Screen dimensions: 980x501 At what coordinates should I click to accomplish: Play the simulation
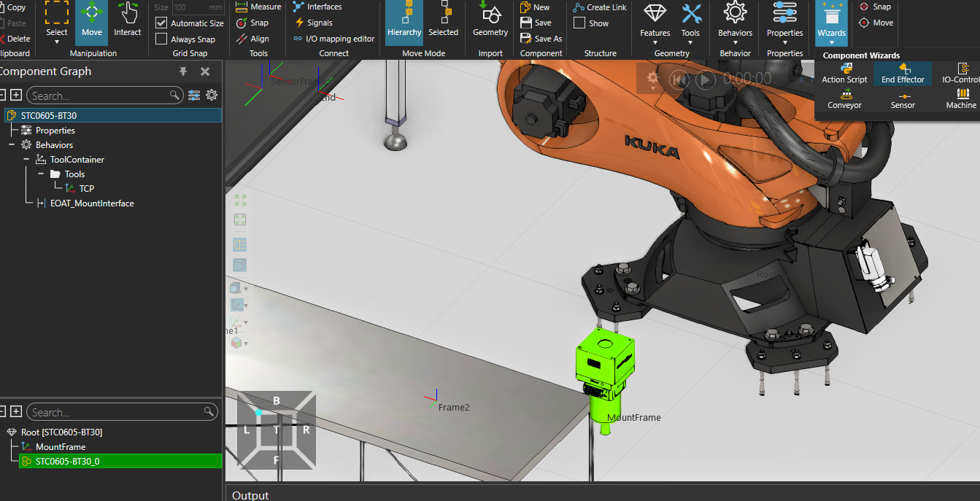pos(705,79)
